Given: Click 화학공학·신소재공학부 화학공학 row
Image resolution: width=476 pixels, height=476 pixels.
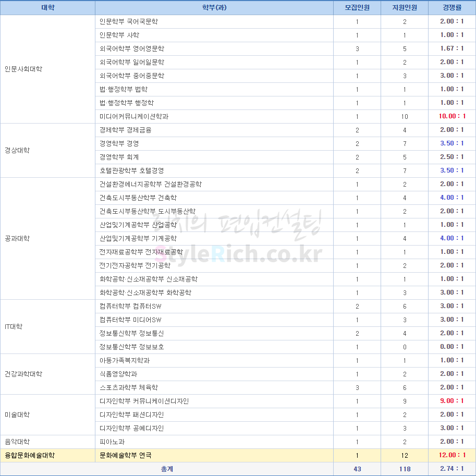Looking at the screenshot, I should click(x=285, y=292).
